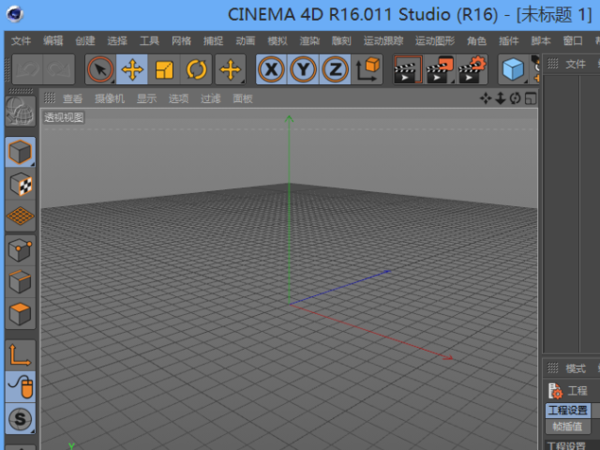Click the 工程设置 tab button

[567, 411]
